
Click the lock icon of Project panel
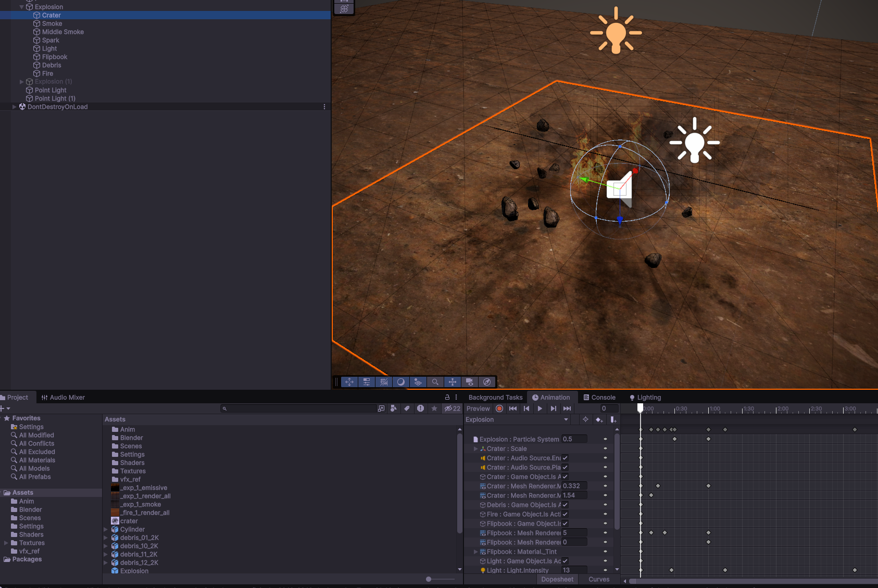(447, 397)
